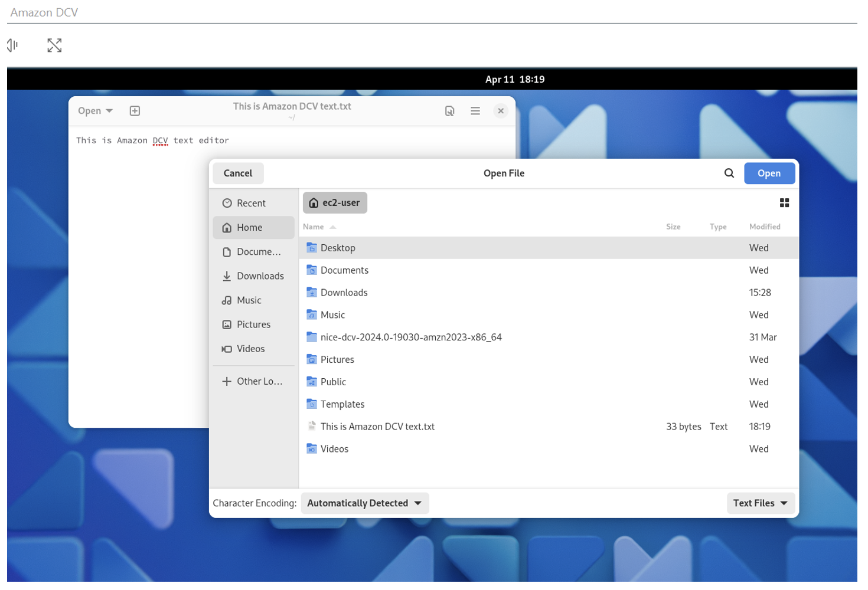Select the 'Public' folder name
This screenshot has height=590, width=868.
(x=334, y=382)
